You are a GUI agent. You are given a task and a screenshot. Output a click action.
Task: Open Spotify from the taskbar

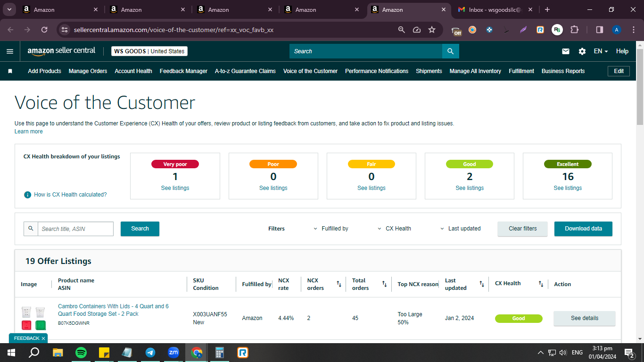pos(81,353)
